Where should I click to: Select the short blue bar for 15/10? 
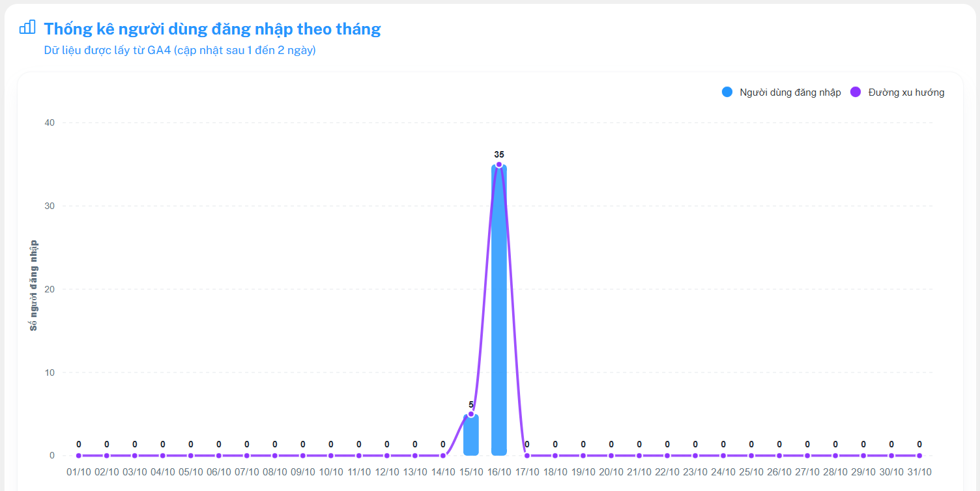471,436
